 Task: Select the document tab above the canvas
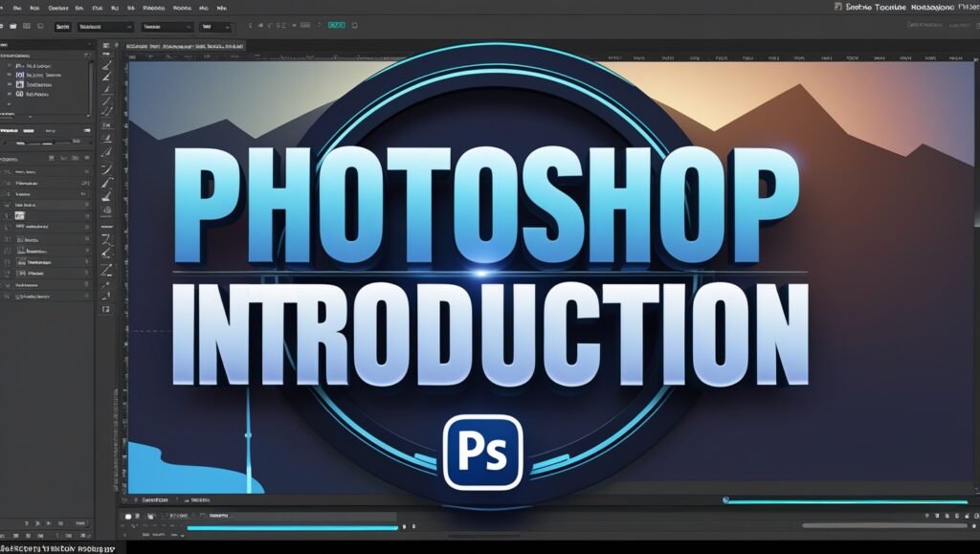click(185, 46)
